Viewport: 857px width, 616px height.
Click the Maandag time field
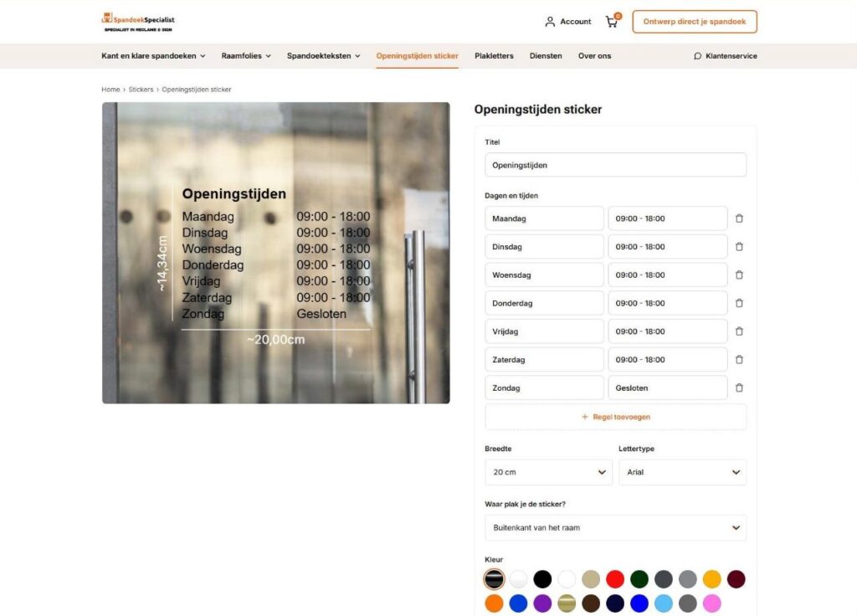668,218
